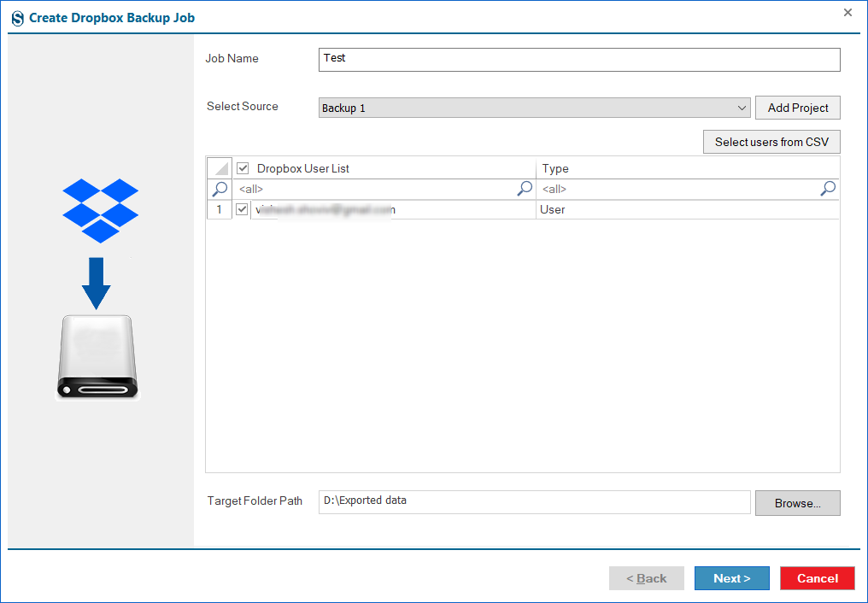Screen dimensions: 868x603
Task: Select row number 1 header
Action: pyautogui.click(x=220, y=209)
